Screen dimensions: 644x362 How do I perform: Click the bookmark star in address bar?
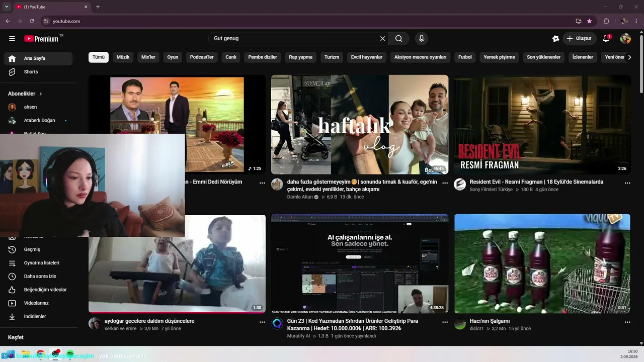click(589, 21)
